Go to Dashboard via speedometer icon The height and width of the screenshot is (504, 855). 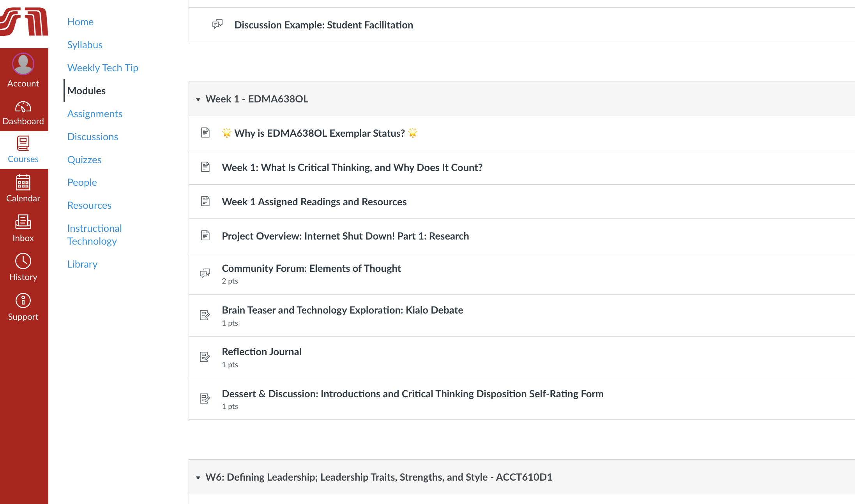[x=23, y=107]
